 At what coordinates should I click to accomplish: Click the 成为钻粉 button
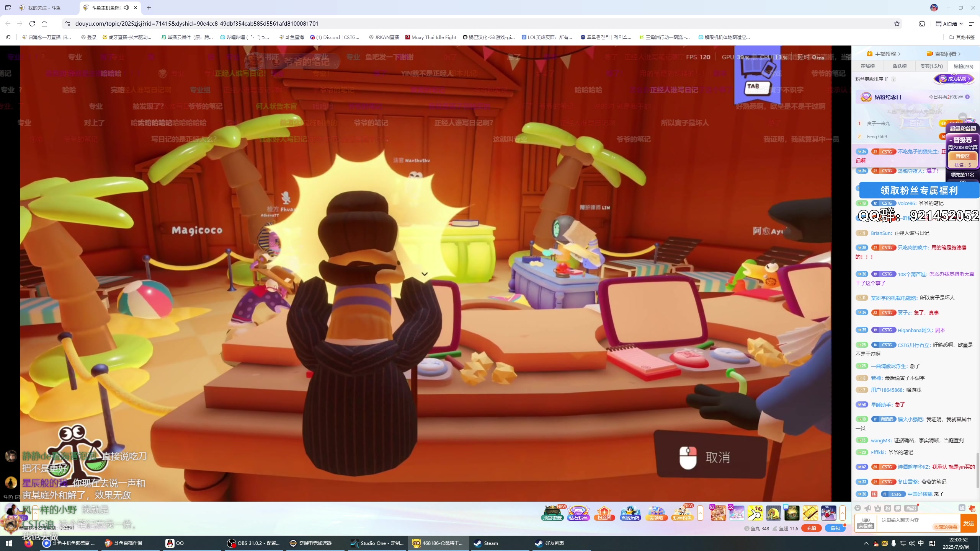[954, 79]
